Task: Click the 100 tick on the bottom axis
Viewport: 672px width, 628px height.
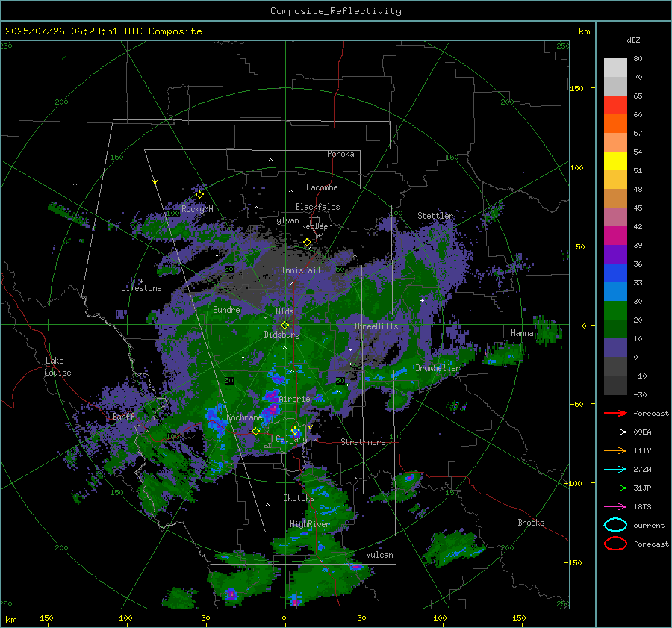Action: coord(440,618)
